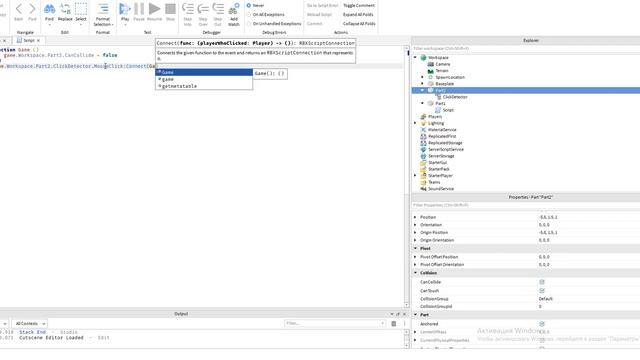Select ServerScriptService icon
The height and width of the screenshot is (360, 640).
(423, 149)
